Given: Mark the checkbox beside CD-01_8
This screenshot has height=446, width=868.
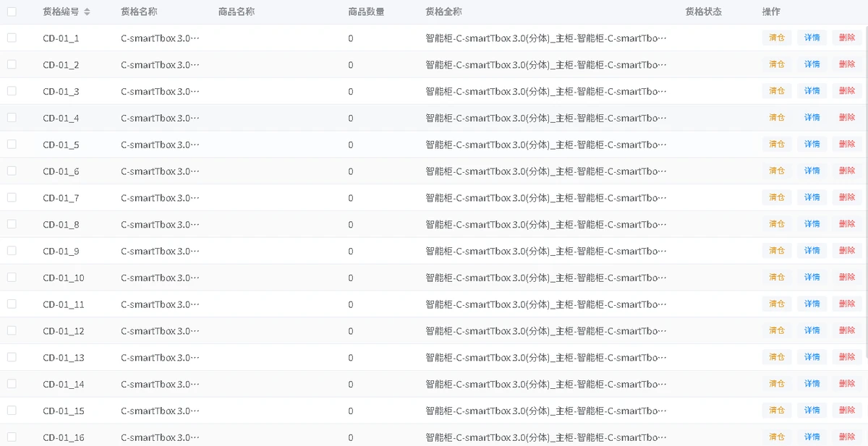Looking at the screenshot, I should point(12,224).
